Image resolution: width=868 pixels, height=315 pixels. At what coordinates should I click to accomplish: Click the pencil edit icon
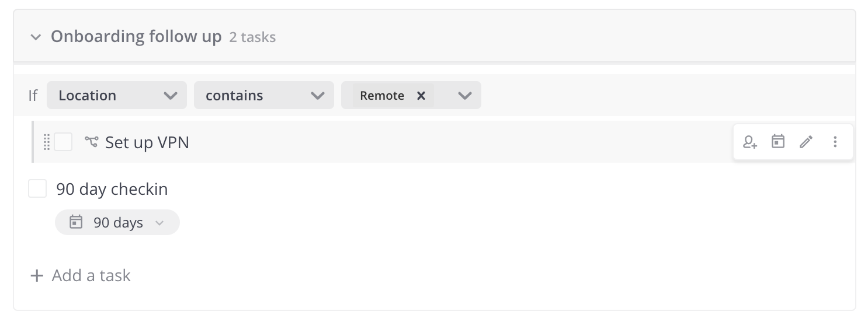pos(806,142)
